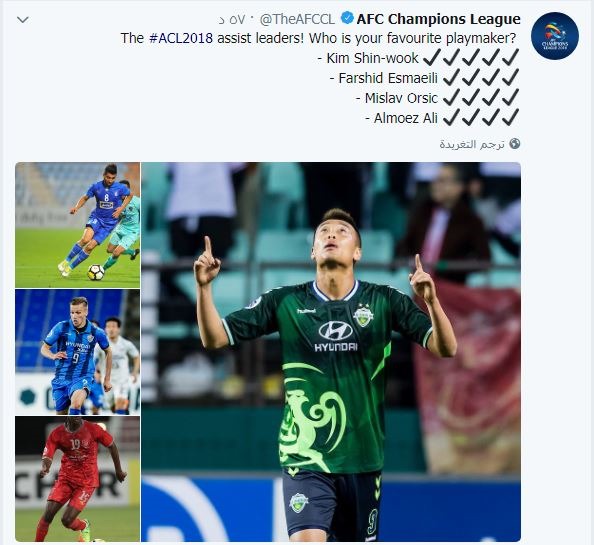
Task: Click the check marks next to Farshid Esmaeili
Action: click(481, 78)
